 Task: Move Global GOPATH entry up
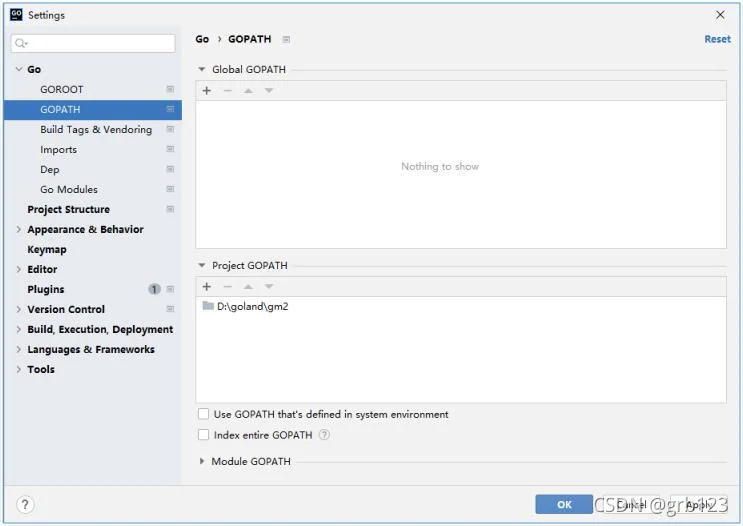pos(248,91)
